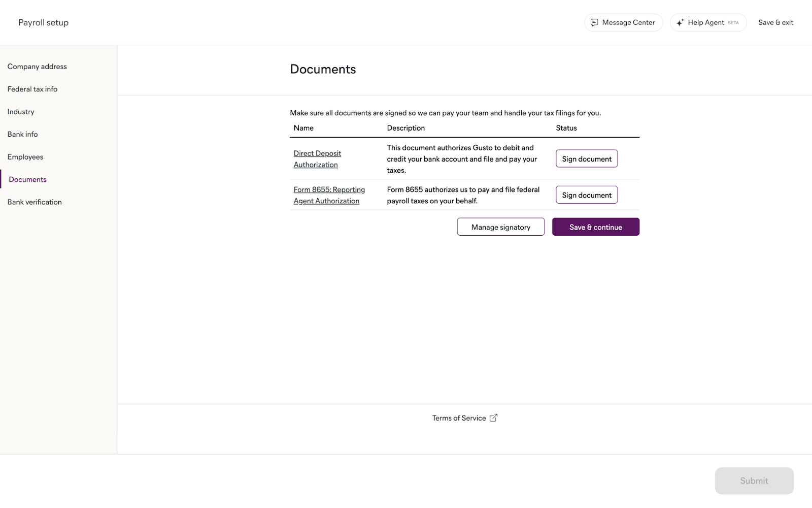Click the Help Agent sparkle icon

coord(680,22)
